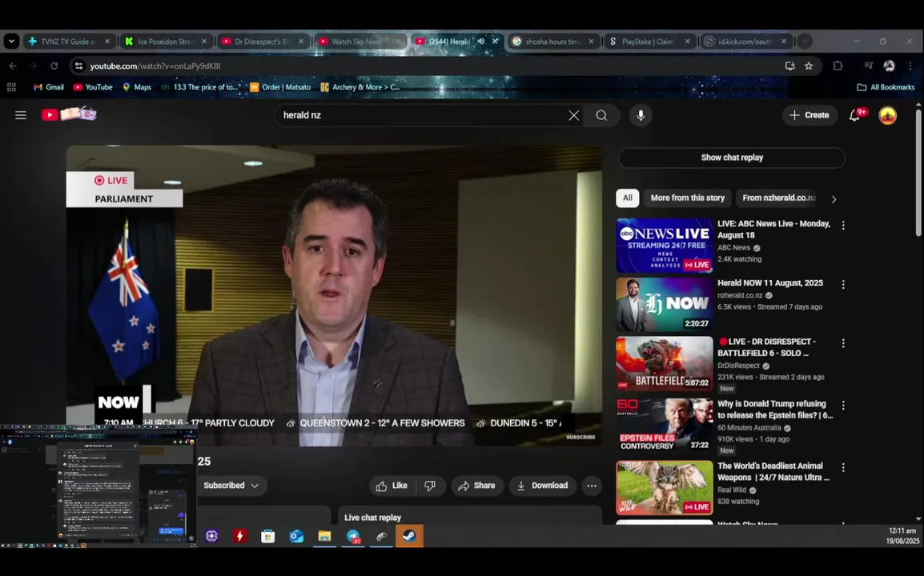Reload the page in Chrome

(54, 66)
